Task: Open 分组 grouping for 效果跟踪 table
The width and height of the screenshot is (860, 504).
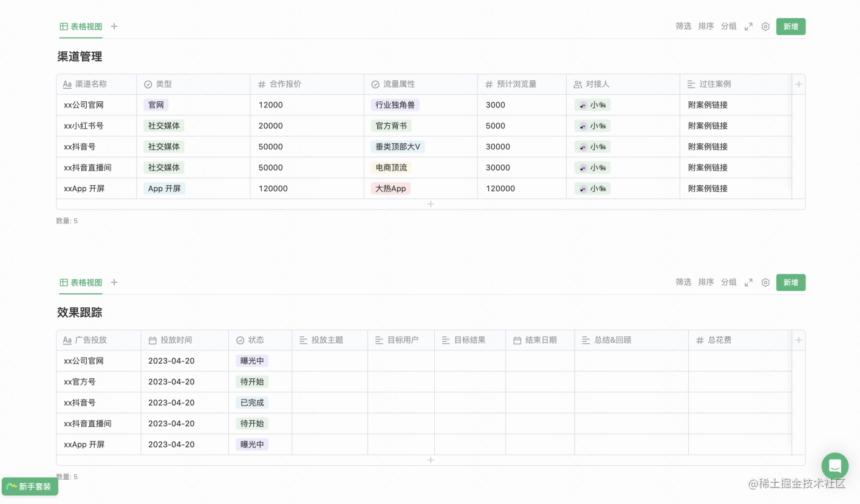Action: [729, 282]
